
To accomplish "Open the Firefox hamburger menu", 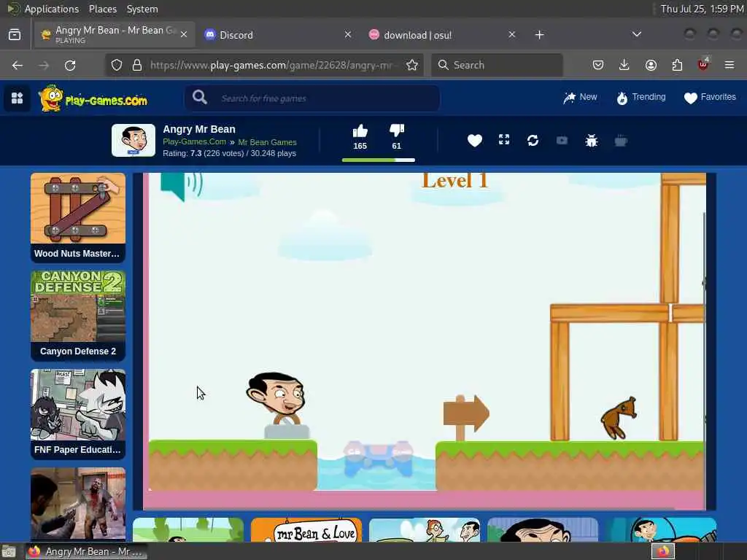I will click(729, 65).
